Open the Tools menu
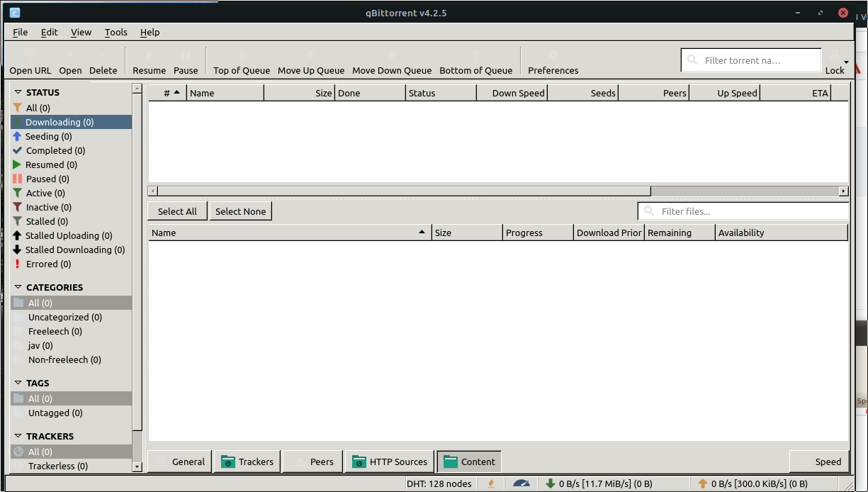This screenshot has width=868, height=492. pos(116,32)
